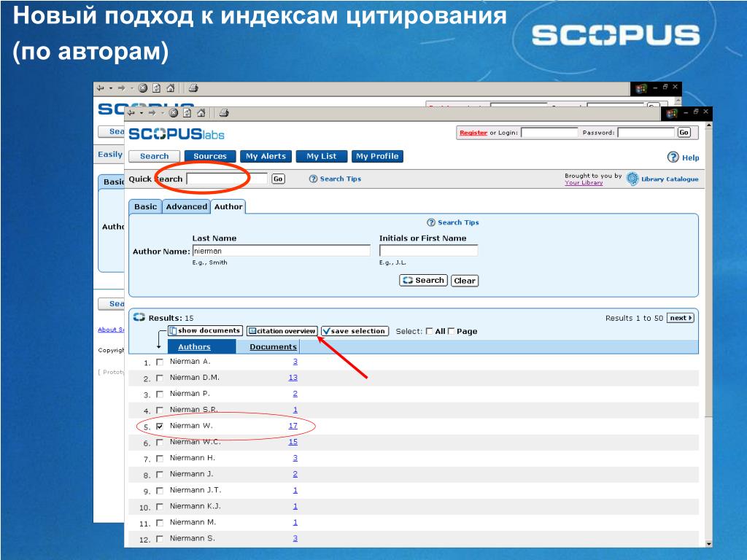Go back using front browser's Back arrow

pyautogui.click(x=131, y=113)
